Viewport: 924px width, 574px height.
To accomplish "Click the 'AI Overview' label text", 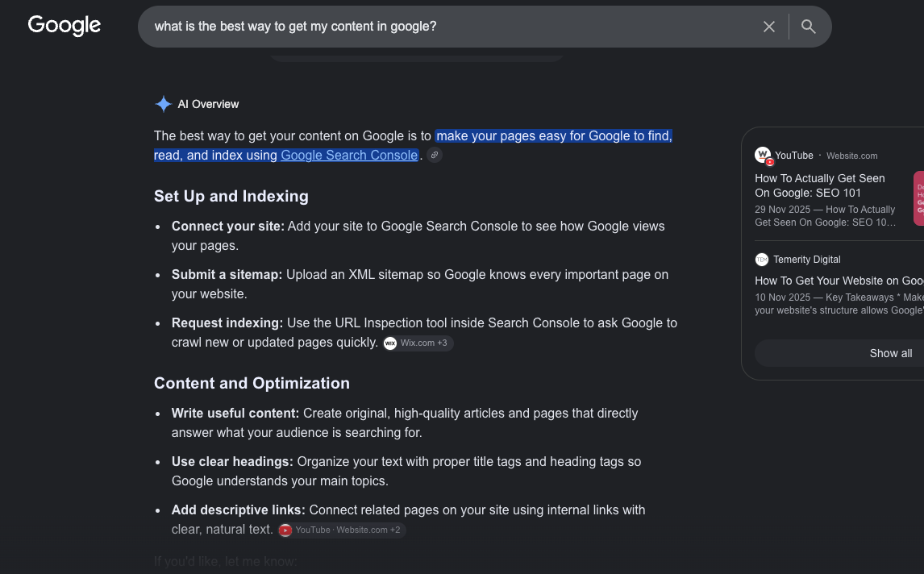I will (208, 104).
